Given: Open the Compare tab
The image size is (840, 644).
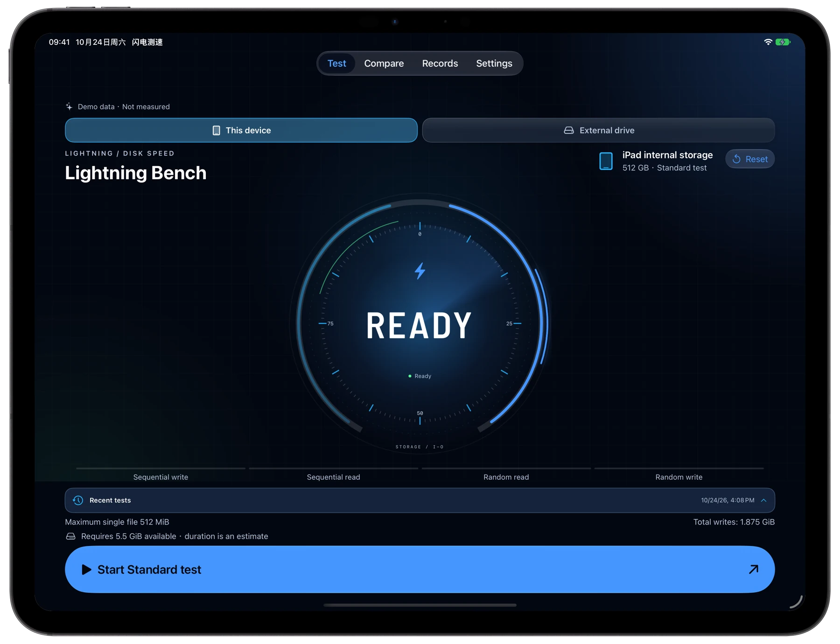Looking at the screenshot, I should [384, 63].
